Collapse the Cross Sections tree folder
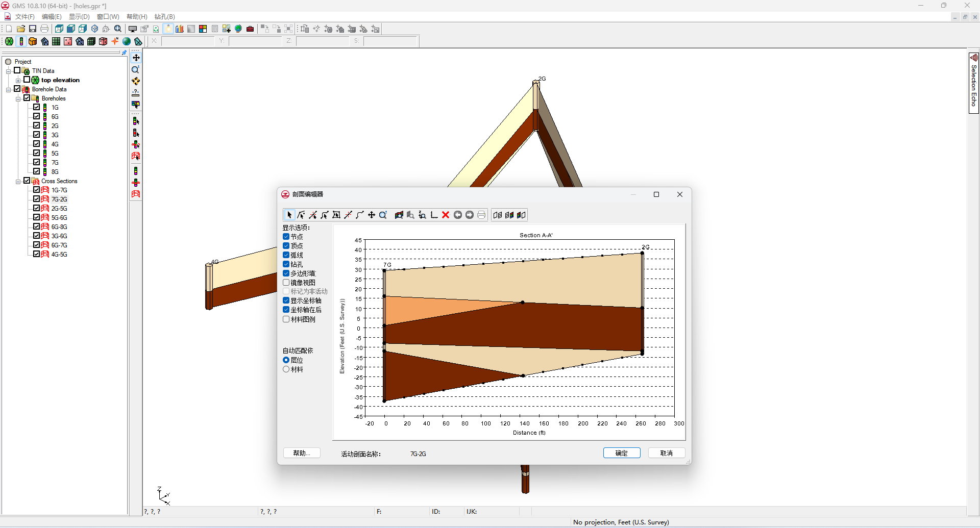Image resolution: width=980 pixels, height=528 pixels. 18,181
